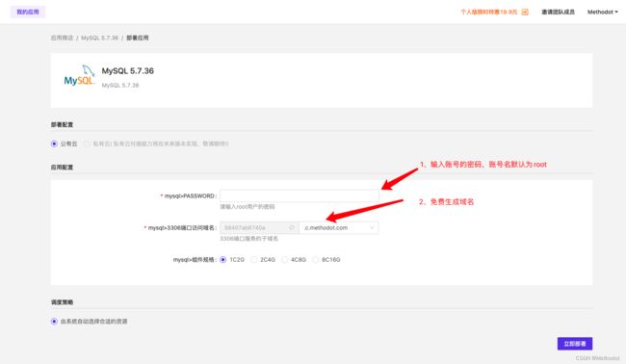The height and width of the screenshot is (364, 626).
Task: Go to 应用商店 breadcrumb link
Action: coord(62,38)
